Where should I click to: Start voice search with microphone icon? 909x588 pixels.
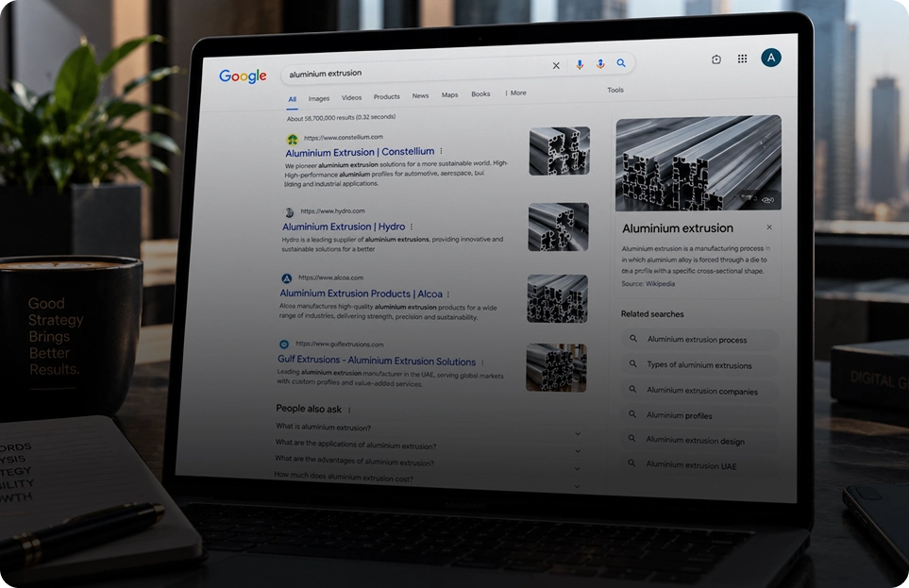580,64
